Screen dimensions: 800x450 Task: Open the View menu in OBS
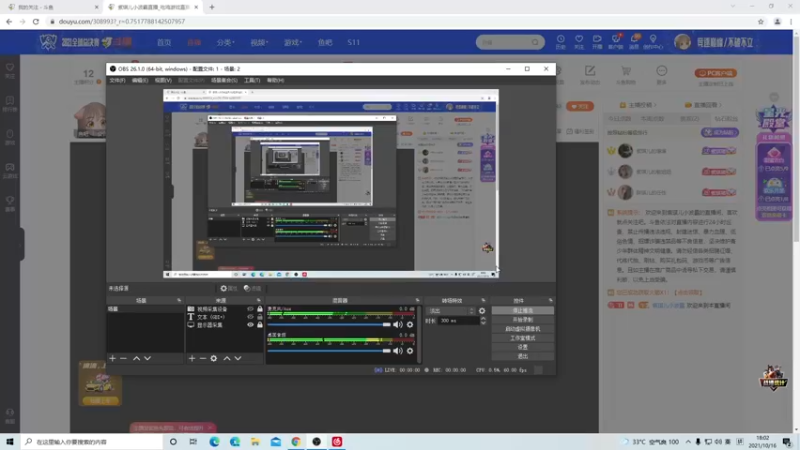click(x=163, y=81)
